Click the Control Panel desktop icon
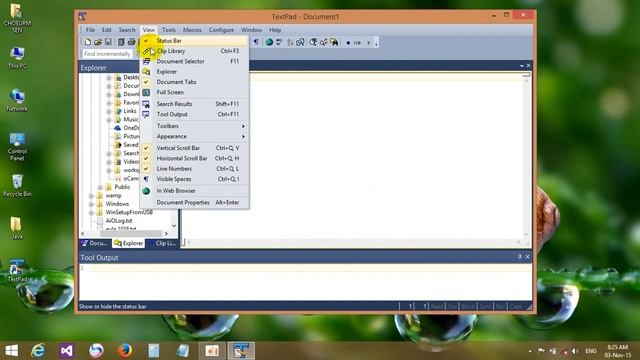 tap(17, 147)
